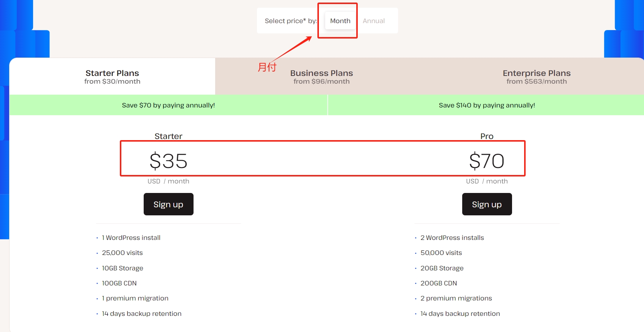Click the "1 WordPress install" feature
The image size is (644, 332).
click(x=131, y=238)
